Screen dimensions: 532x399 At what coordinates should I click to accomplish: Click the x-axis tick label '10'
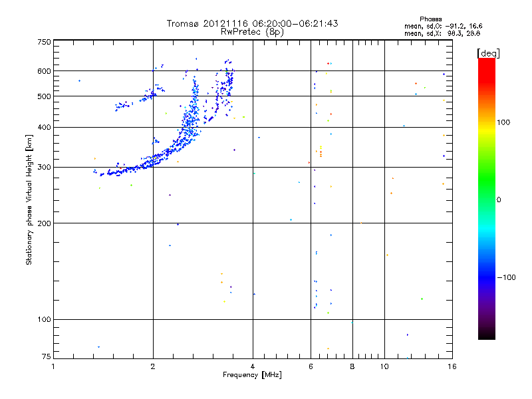pos(384,366)
